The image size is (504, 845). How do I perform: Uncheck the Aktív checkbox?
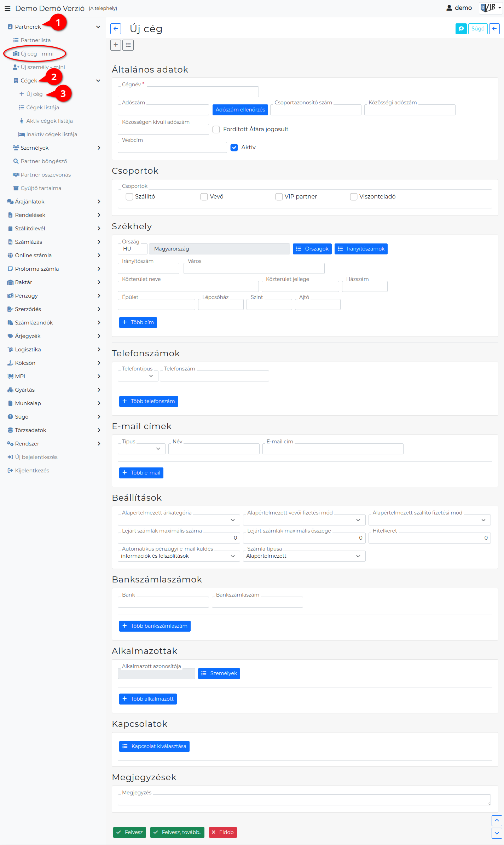pyautogui.click(x=234, y=148)
